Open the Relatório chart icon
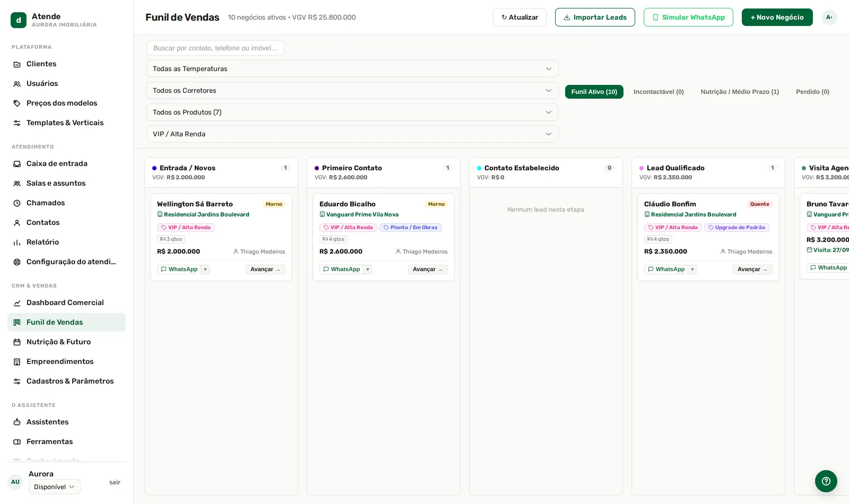This screenshot has width=849, height=504. coord(17,242)
